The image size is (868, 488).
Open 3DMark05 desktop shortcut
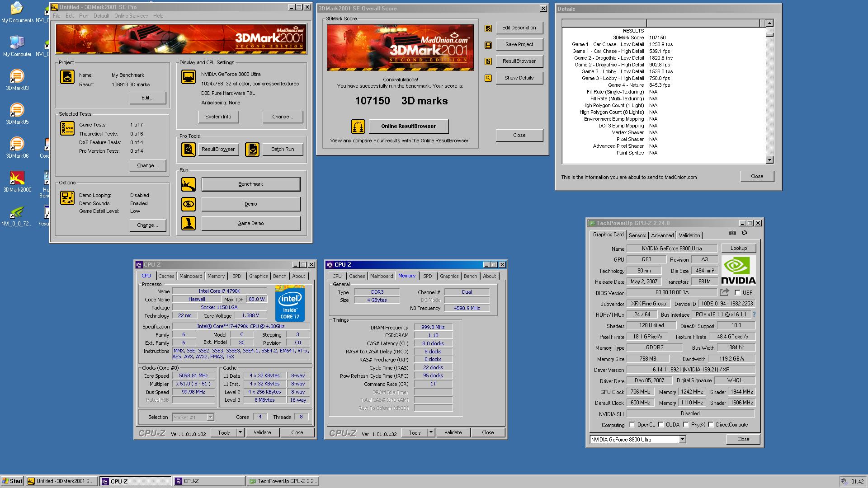pos(17,114)
